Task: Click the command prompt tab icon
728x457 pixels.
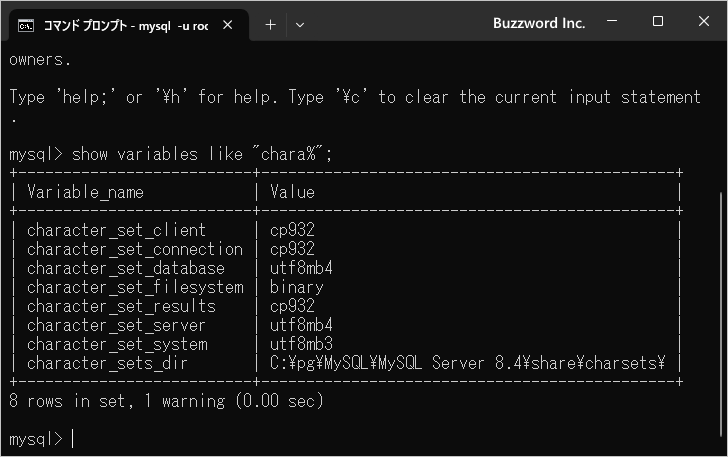Action: coord(27,24)
